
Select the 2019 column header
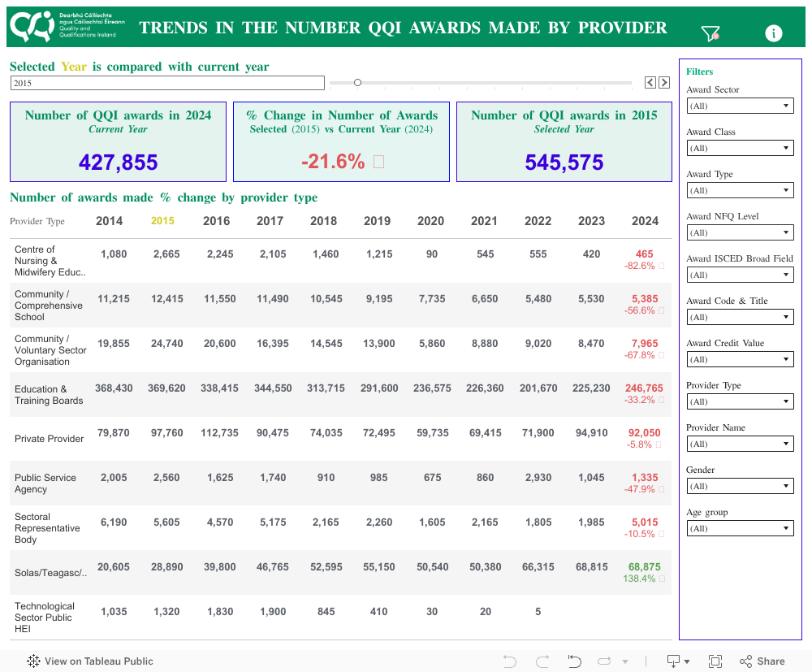(x=377, y=221)
